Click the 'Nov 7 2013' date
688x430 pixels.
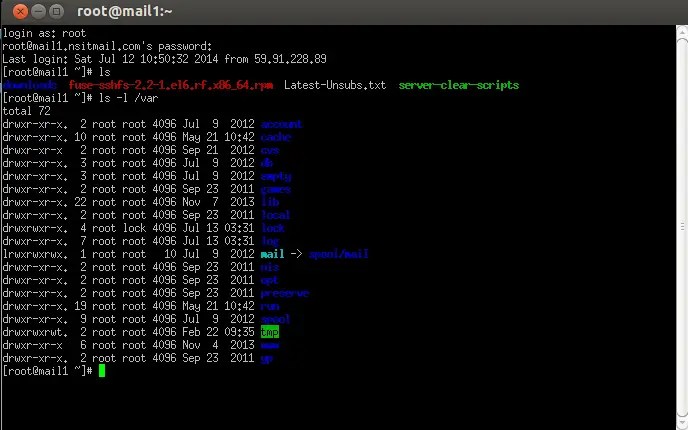point(218,202)
